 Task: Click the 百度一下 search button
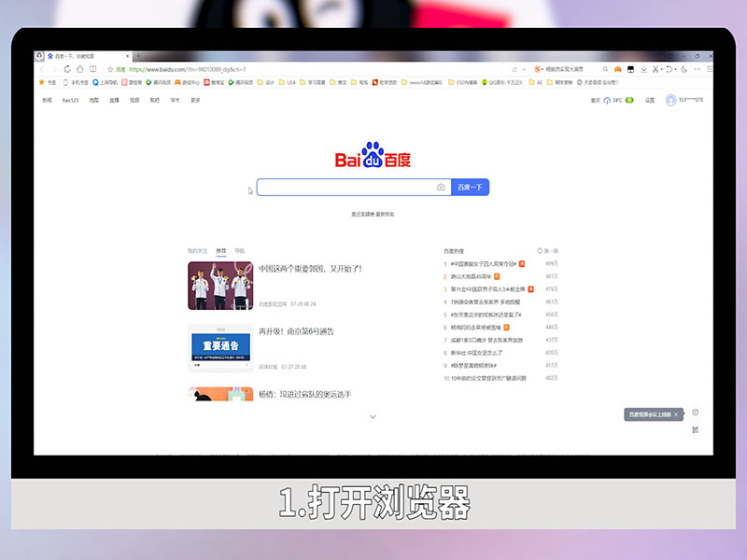[x=471, y=188]
